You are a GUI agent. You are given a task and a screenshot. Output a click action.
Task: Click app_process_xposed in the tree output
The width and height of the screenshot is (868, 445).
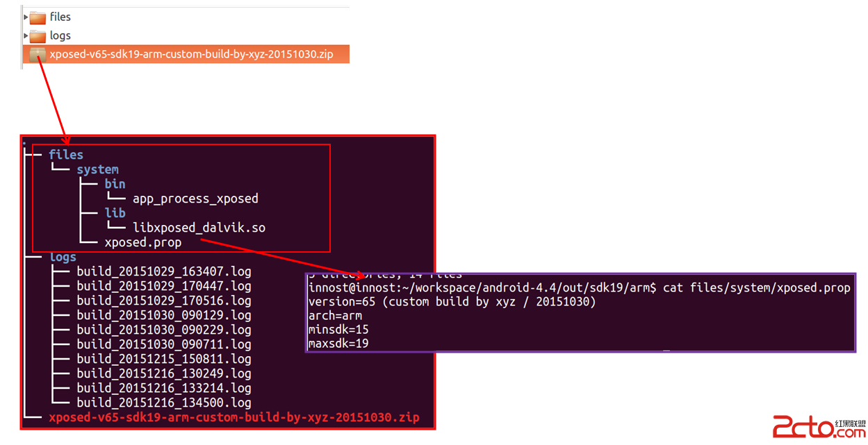[x=195, y=199]
